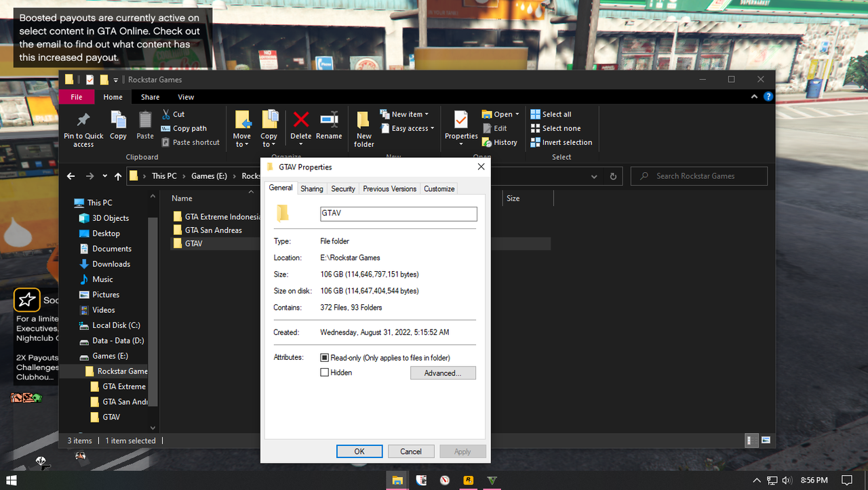Rename the selected folder via ribbon
Viewport: 868px width, 490px height.
[x=329, y=125]
